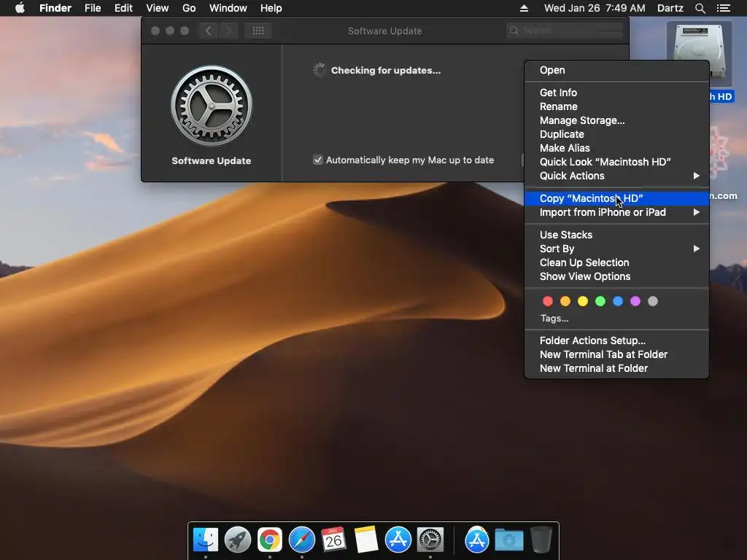The width and height of the screenshot is (747, 560).
Task: Open the Trash in the Dock
Action: coord(541,540)
